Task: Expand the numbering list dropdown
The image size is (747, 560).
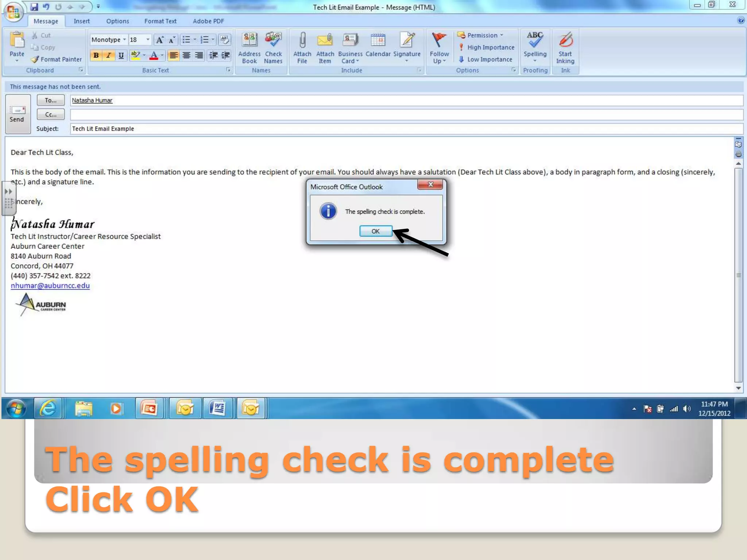Action: pos(213,39)
